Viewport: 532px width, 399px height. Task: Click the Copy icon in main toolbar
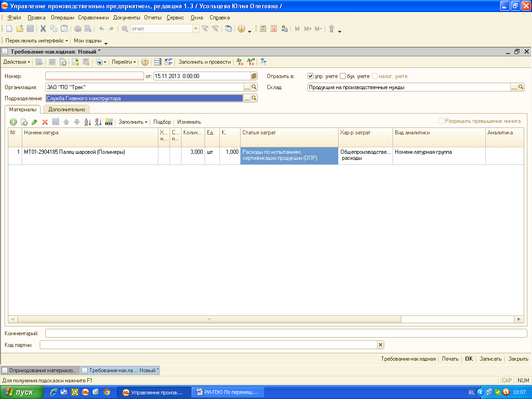tap(54, 29)
